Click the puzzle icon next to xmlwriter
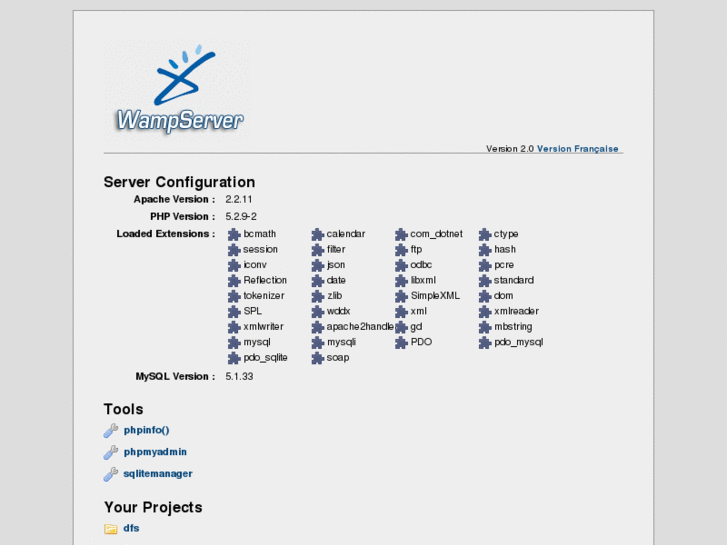 point(234,327)
